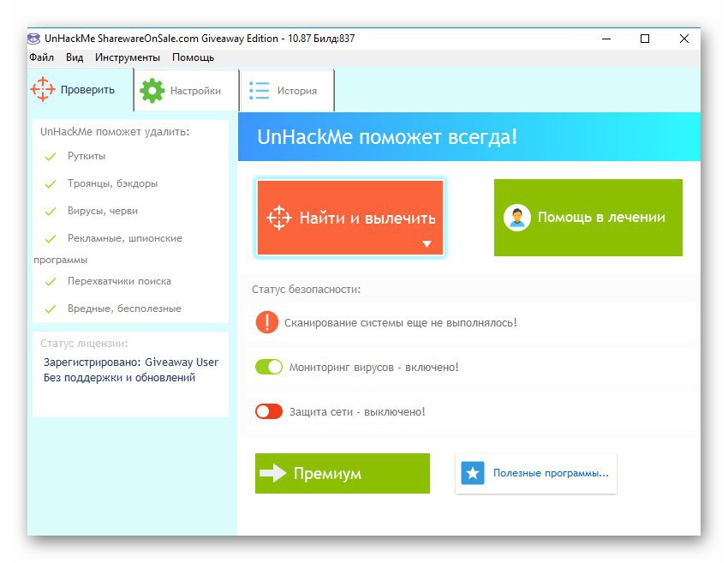Click Без поддержки и обновлений text

coord(119,378)
